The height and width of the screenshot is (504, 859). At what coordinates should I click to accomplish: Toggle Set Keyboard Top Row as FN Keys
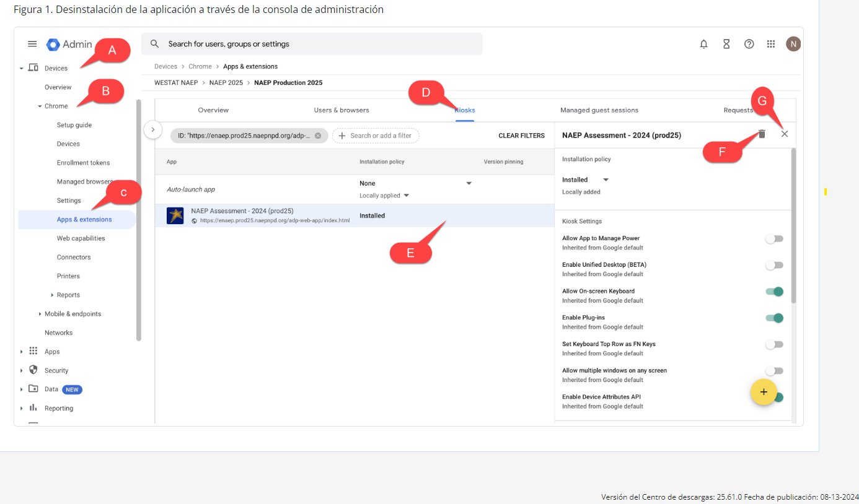click(x=774, y=344)
